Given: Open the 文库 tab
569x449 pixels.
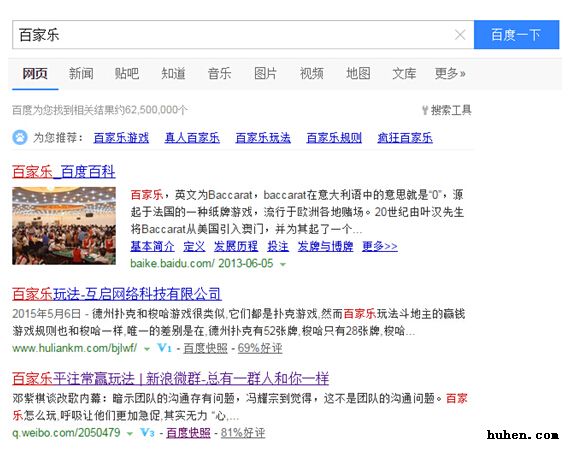Looking at the screenshot, I should point(404,74).
